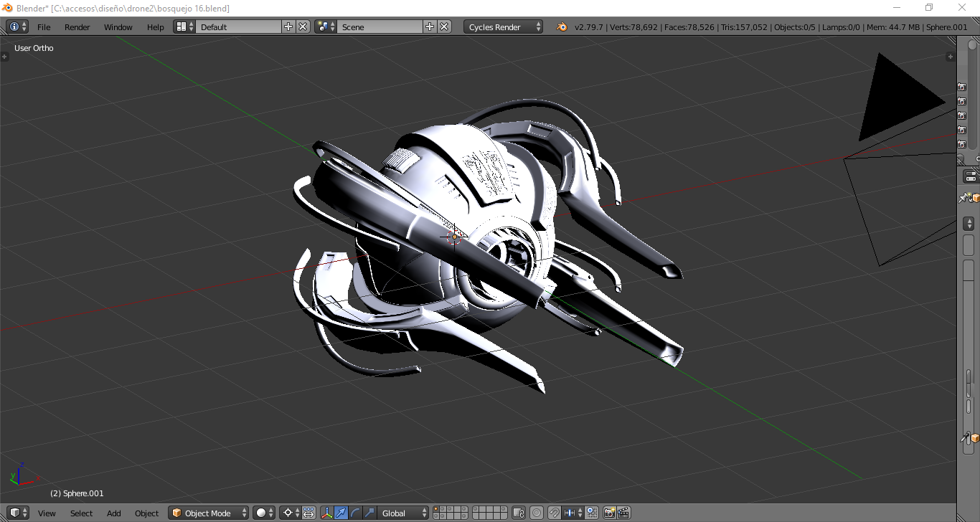Open the Select menu in 3D viewport
980x522 pixels.
point(81,513)
